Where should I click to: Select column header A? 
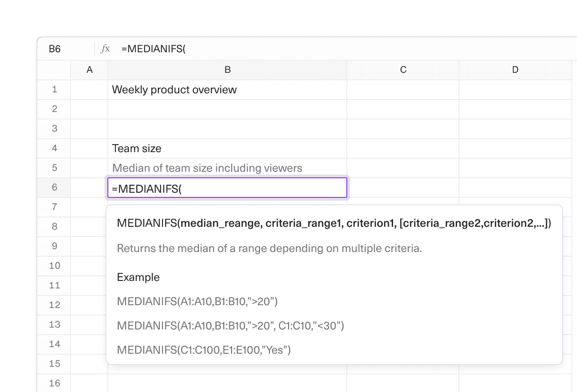[x=89, y=70]
